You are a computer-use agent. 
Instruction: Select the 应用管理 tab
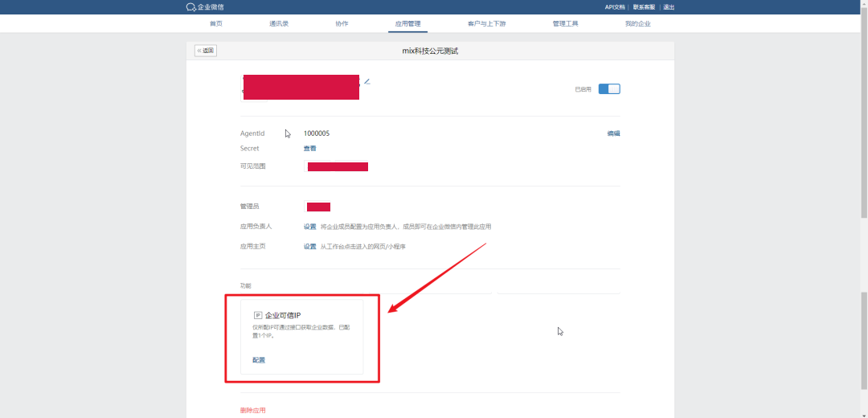[408, 24]
